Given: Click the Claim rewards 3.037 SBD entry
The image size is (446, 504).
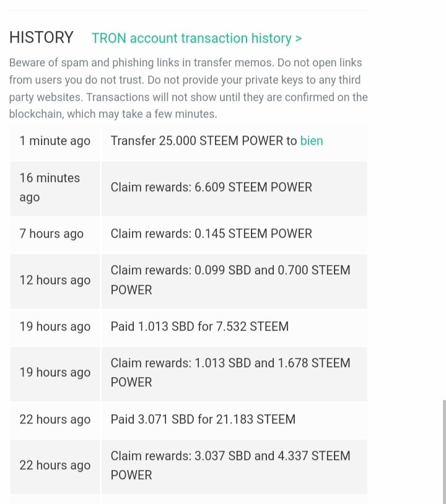Looking at the screenshot, I should pyautogui.click(x=230, y=465).
